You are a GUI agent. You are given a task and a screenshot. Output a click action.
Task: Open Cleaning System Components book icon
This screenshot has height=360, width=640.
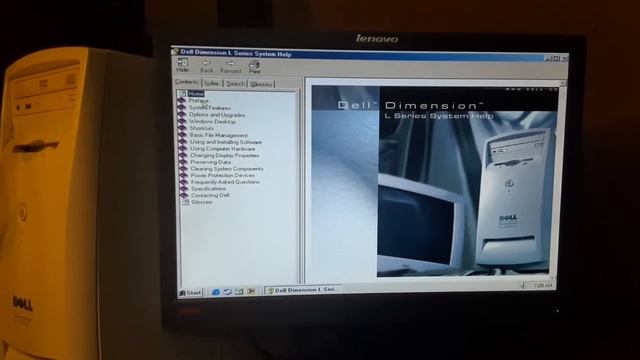184,169
